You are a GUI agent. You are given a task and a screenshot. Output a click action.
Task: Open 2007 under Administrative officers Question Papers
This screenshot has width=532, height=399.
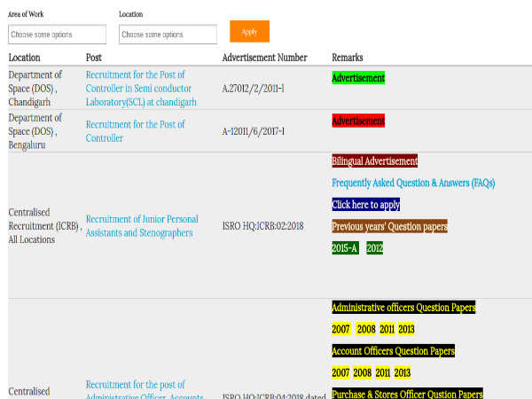pos(340,329)
